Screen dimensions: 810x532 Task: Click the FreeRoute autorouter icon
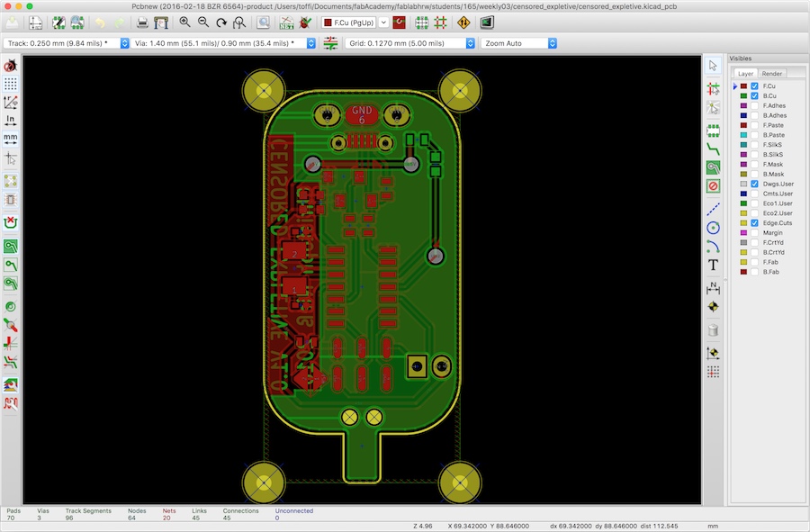click(463, 23)
